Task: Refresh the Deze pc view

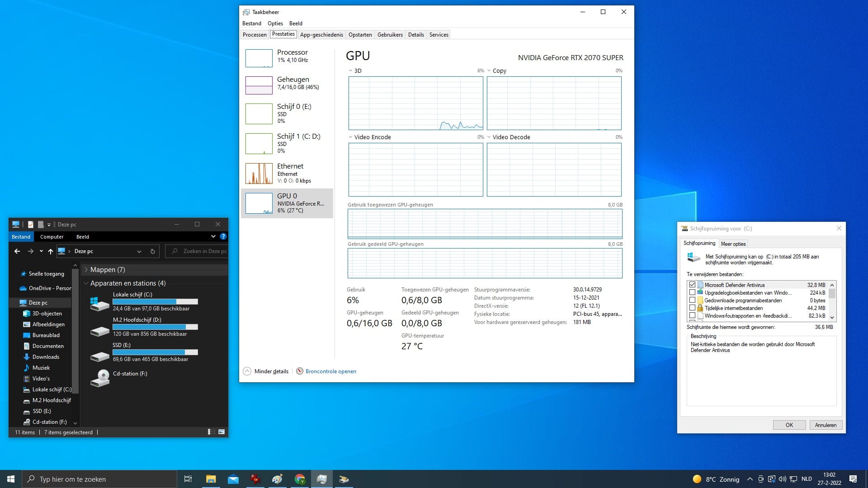Action: [153, 251]
